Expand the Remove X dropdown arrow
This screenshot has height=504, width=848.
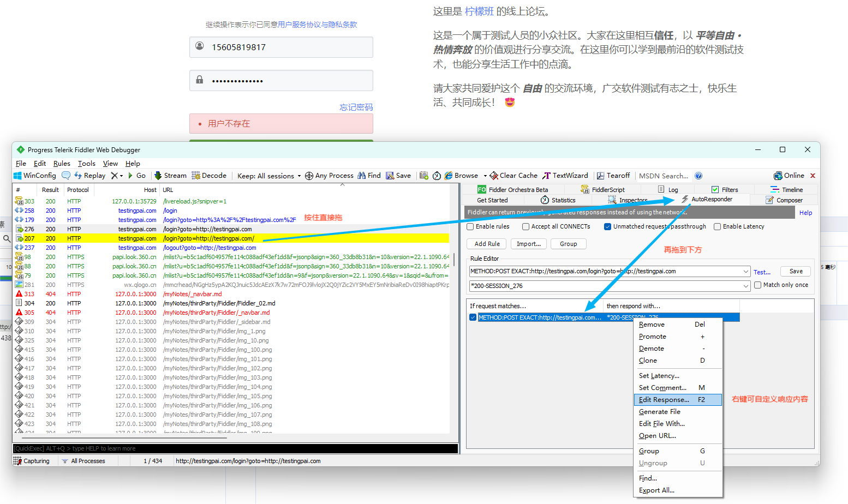(x=122, y=176)
